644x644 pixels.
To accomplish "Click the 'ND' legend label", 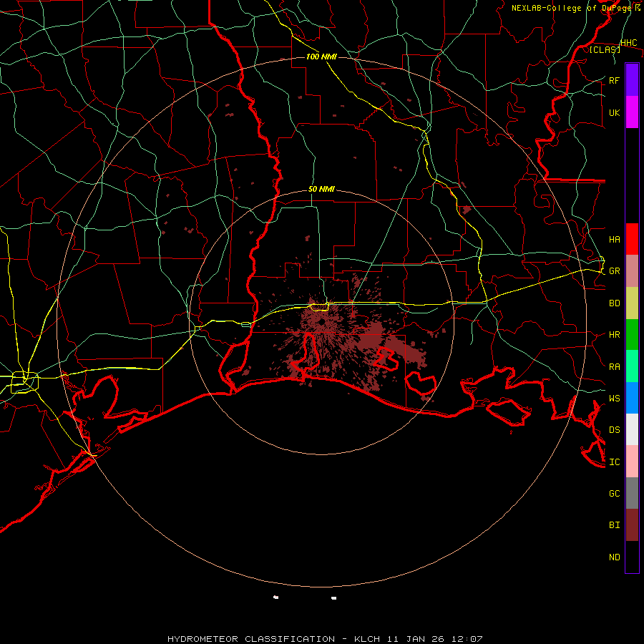I will (x=614, y=557).
